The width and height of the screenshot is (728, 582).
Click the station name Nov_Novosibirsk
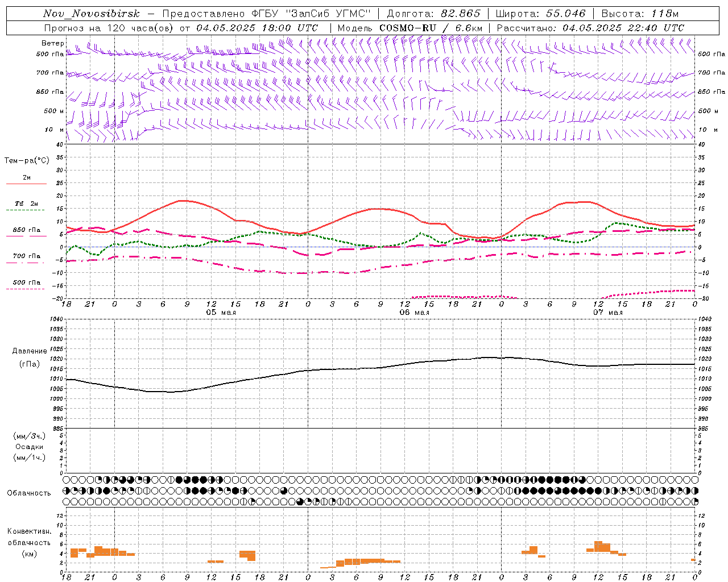(92, 14)
